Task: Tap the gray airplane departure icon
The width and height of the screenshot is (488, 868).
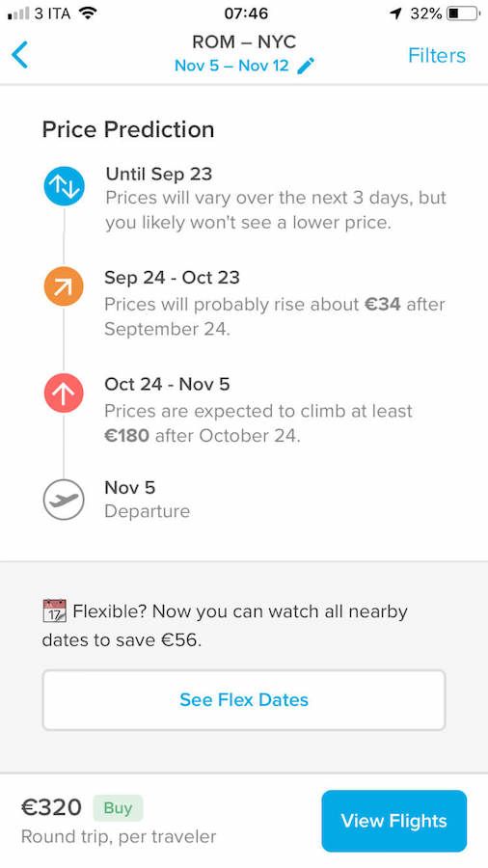Action: [64, 500]
